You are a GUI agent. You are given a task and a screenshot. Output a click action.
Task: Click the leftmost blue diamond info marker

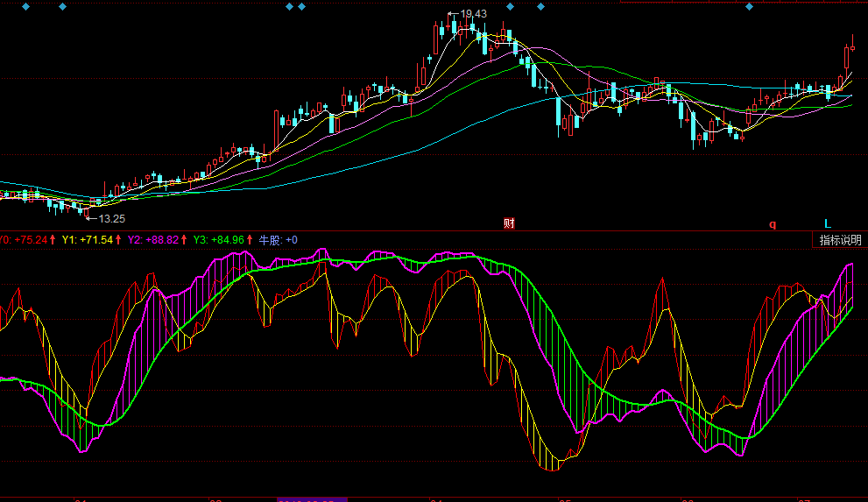[x=25, y=7]
